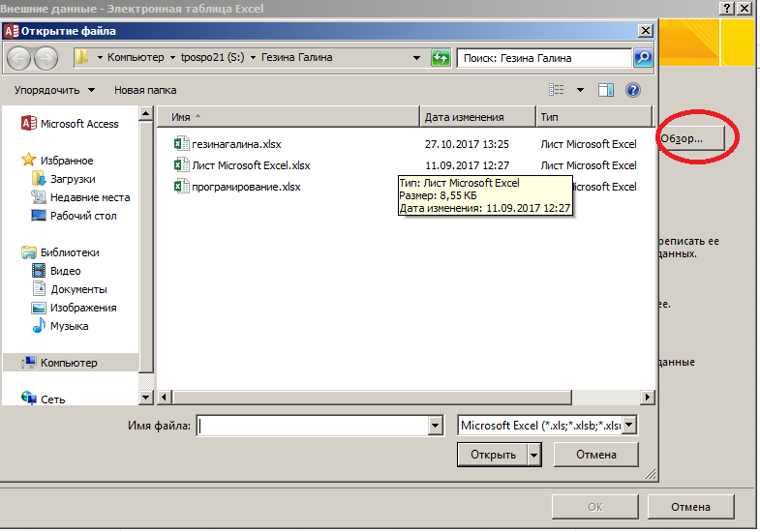This screenshot has width=760, height=532.
Task: Click date 27.10.2017 13:25
Action: click(467, 144)
